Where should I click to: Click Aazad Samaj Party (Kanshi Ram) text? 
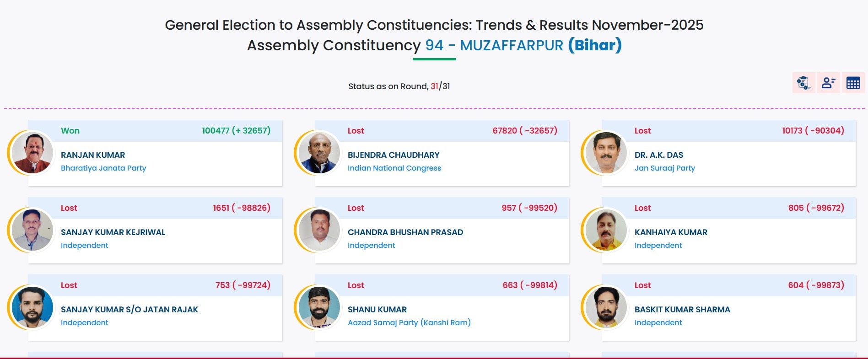409,322
